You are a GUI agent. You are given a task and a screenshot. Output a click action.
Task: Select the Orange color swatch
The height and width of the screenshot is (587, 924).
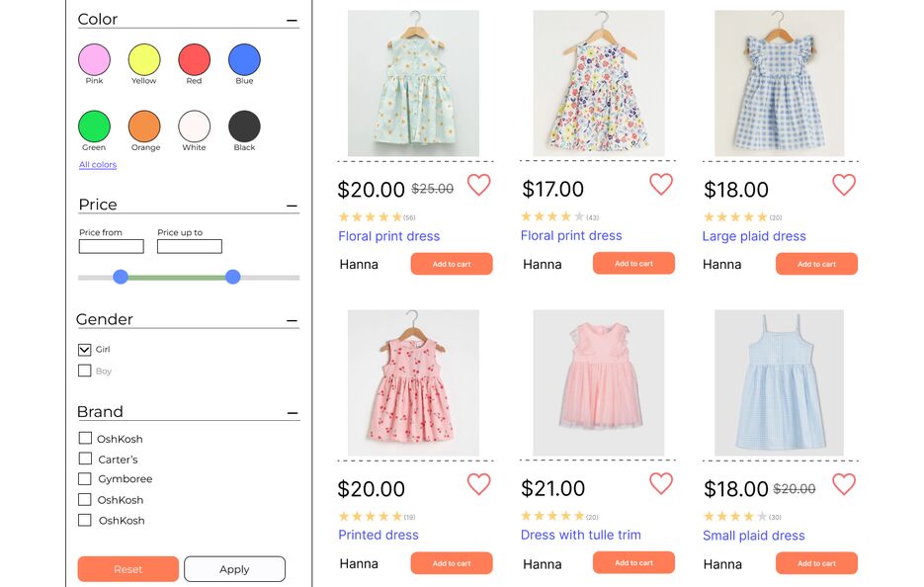click(144, 126)
